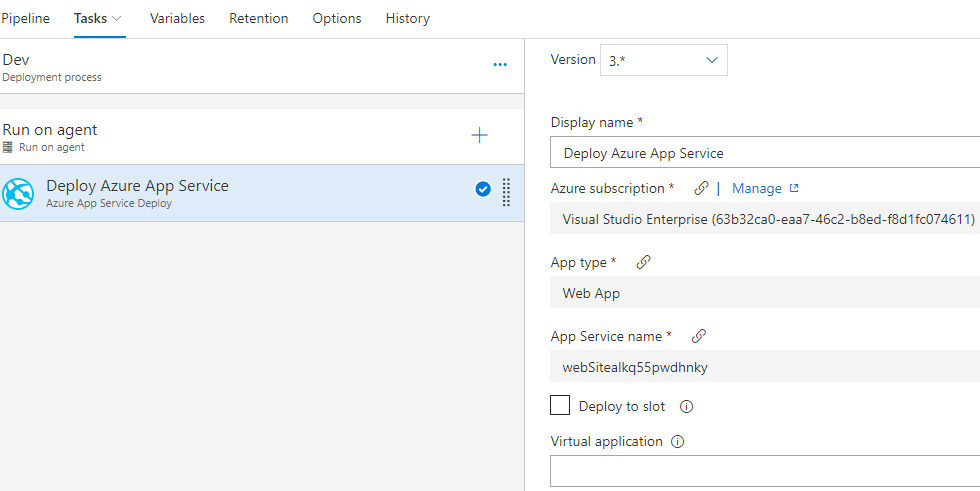This screenshot has width=980, height=491.
Task: Open the Azure subscription selection field
Action: tap(765, 219)
